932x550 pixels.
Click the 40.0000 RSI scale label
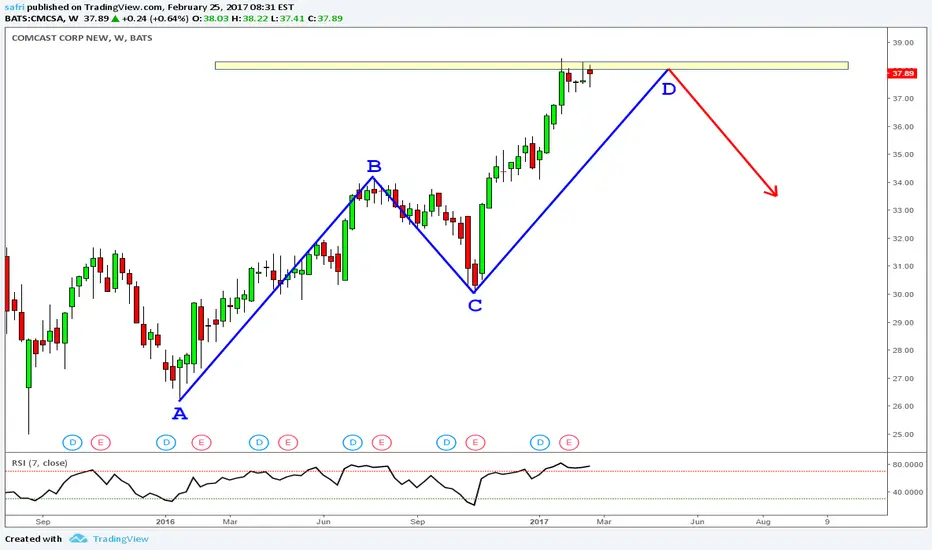click(x=908, y=492)
